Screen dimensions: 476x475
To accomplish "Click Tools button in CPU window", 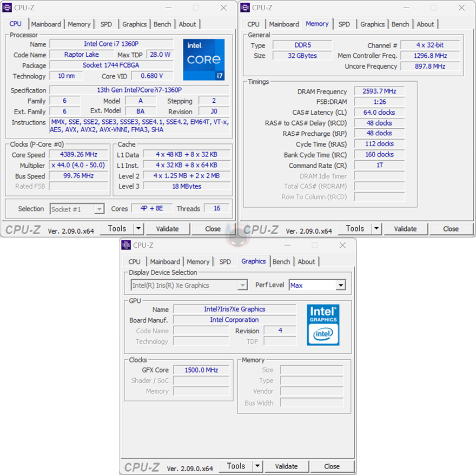I will [117, 228].
